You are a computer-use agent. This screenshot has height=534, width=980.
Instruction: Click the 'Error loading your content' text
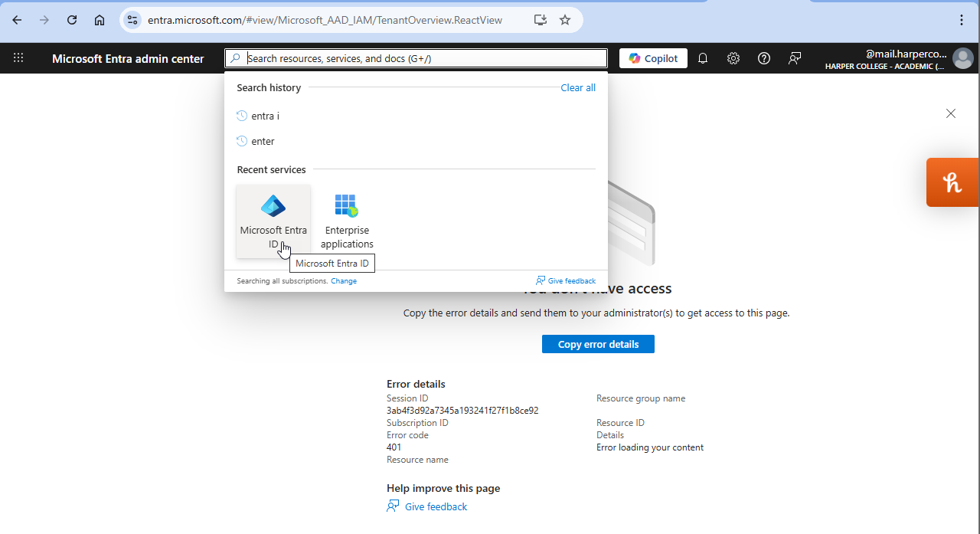tap(650, 447)
